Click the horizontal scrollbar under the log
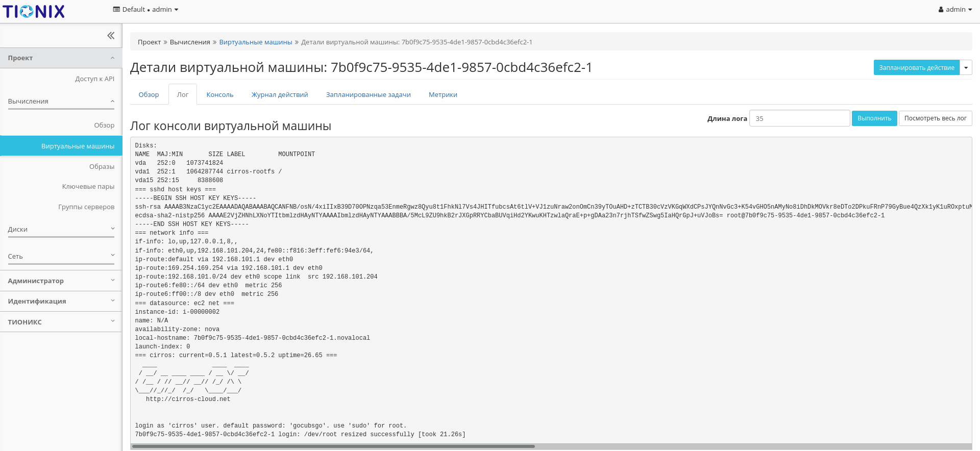 point(333,446)
